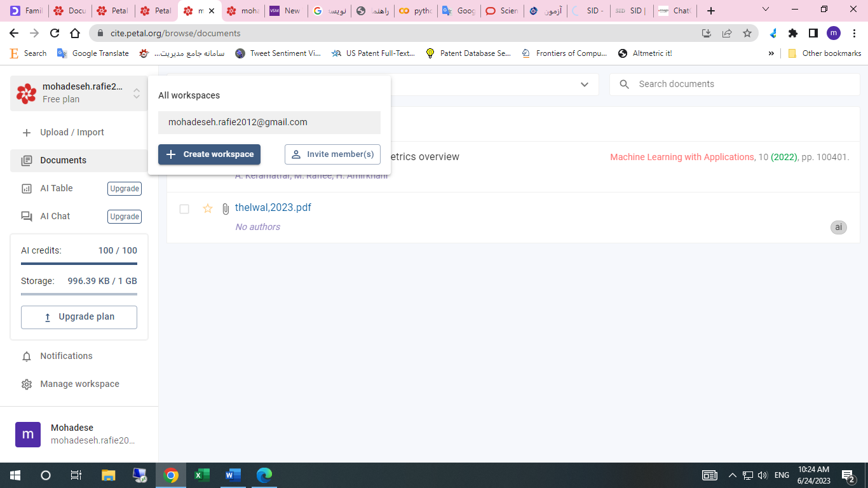The image size is (868, 488).
Task: Click the 'ai' tag on thelwal,2023.pdf
Action: point(839,227)
